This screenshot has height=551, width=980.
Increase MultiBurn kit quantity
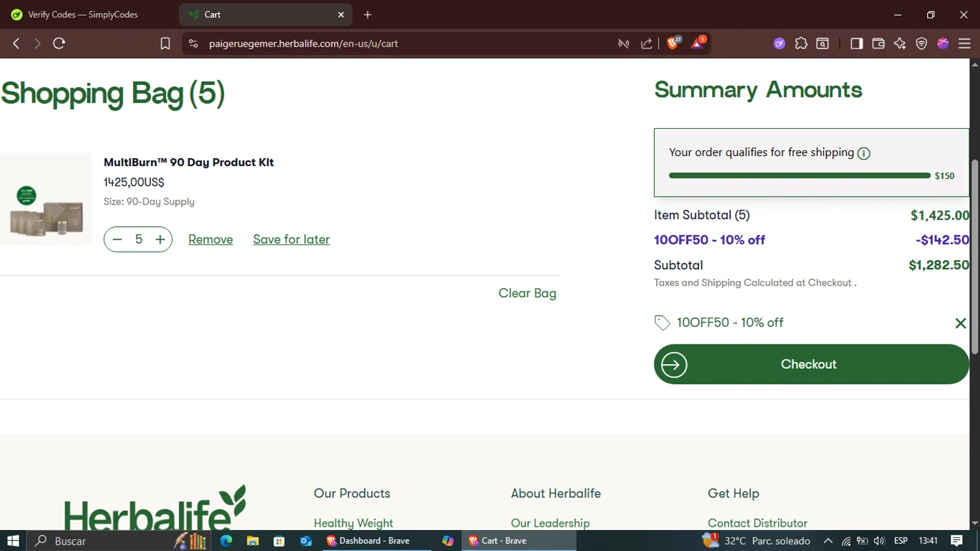click(160, 239)
